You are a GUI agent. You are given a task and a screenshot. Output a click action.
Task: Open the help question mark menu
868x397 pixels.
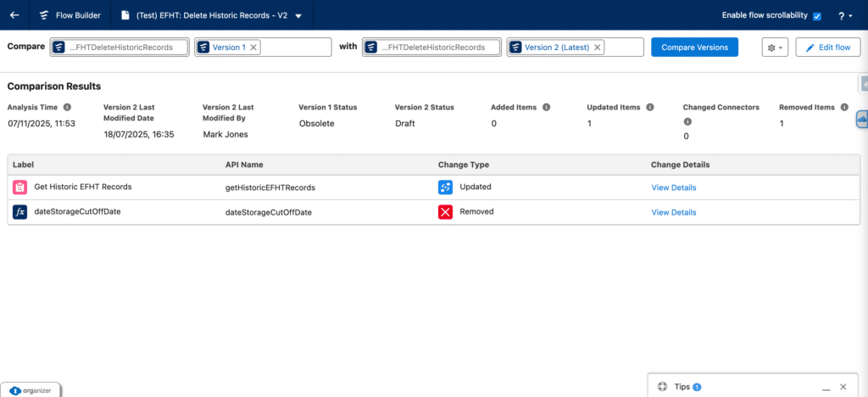pyautogui.click(x=843, y=15)
